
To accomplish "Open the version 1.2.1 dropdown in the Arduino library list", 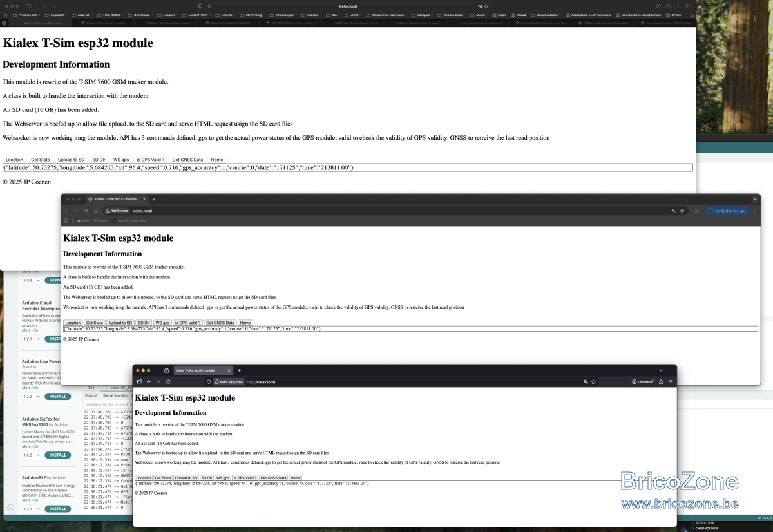I will (x=32, y=339).
